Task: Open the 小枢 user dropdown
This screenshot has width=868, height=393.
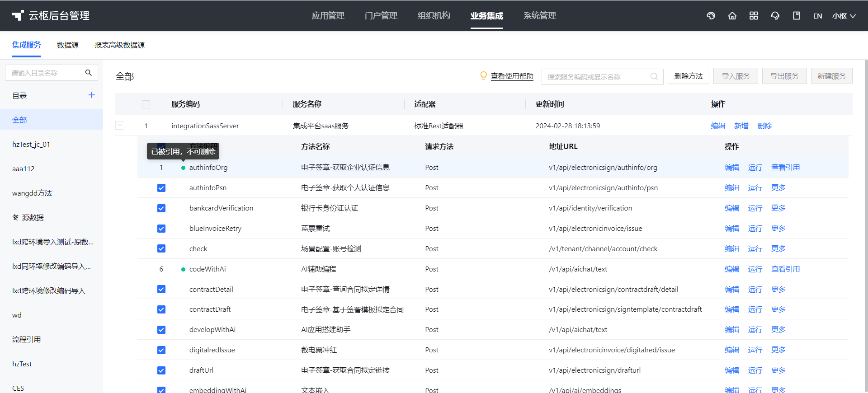Action: point(844,16)
